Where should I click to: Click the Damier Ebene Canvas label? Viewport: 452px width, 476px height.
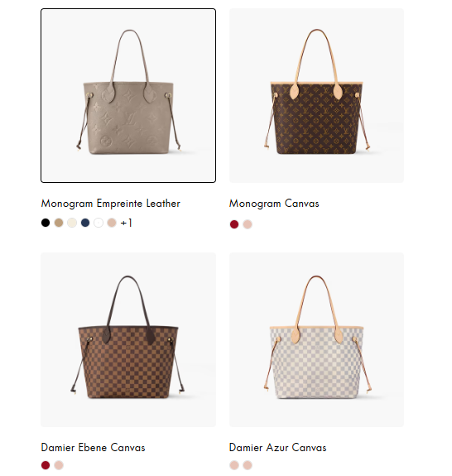(x=93, y=448)
